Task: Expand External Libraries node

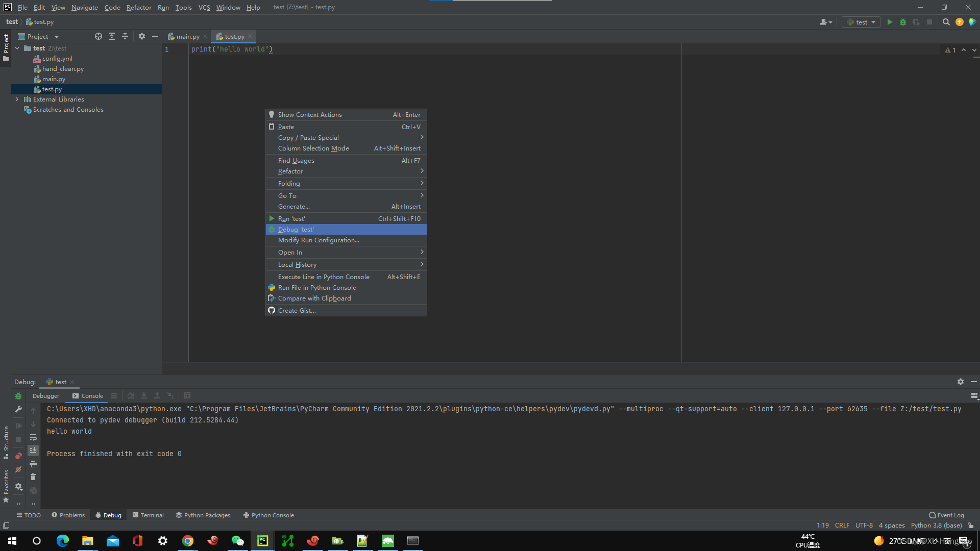Action: 17,99
